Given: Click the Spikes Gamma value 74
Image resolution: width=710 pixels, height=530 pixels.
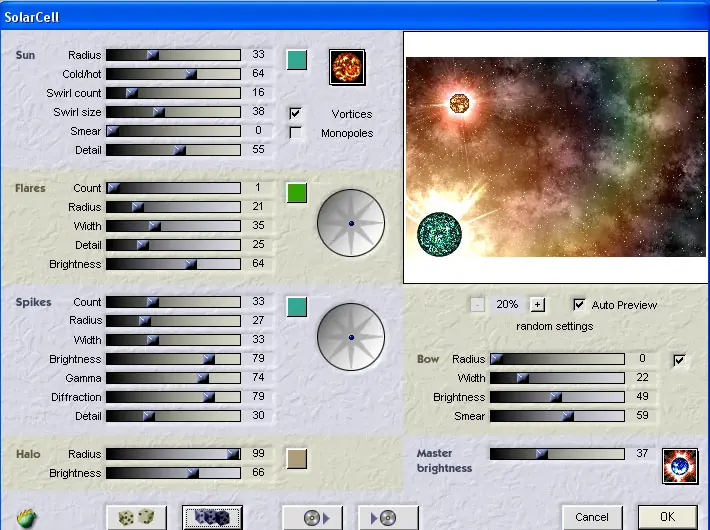Looking at the screenshot, I should 258,377.
